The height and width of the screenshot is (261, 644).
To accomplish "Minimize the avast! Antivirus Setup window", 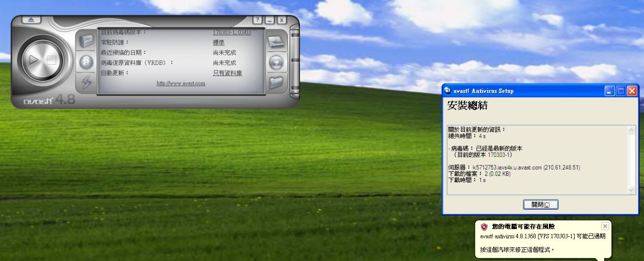I will (610, 91).
